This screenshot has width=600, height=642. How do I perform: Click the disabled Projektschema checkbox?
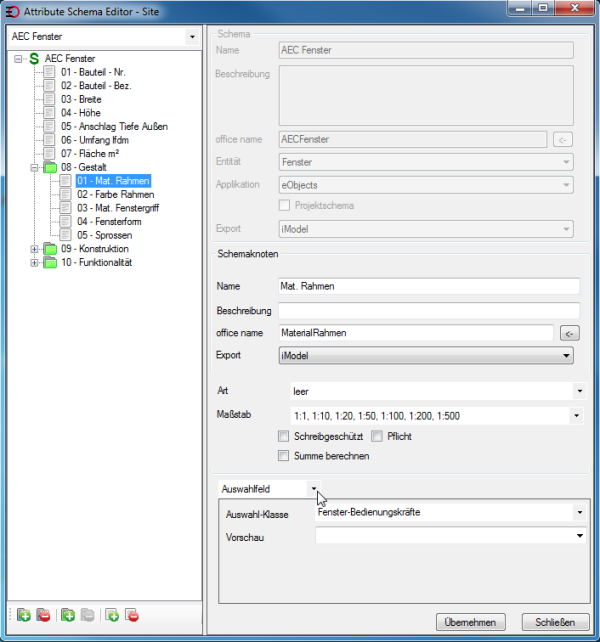[284, 205]
